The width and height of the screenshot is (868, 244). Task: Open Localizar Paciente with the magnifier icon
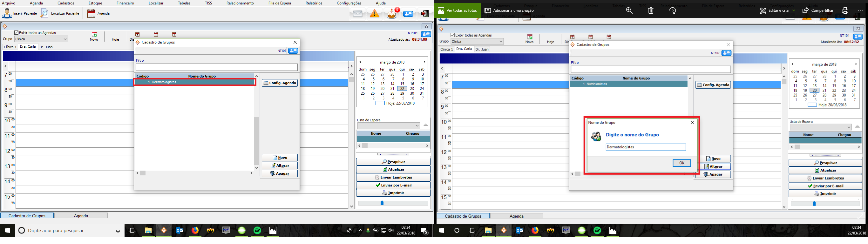(44, 13)
